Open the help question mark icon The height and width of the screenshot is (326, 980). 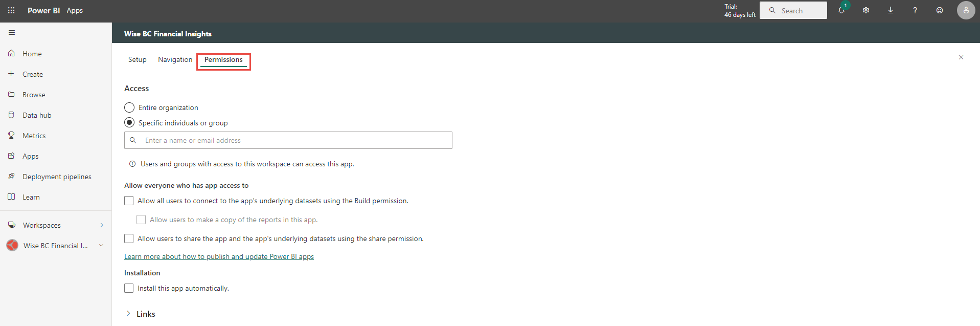(x=915, y=10)
